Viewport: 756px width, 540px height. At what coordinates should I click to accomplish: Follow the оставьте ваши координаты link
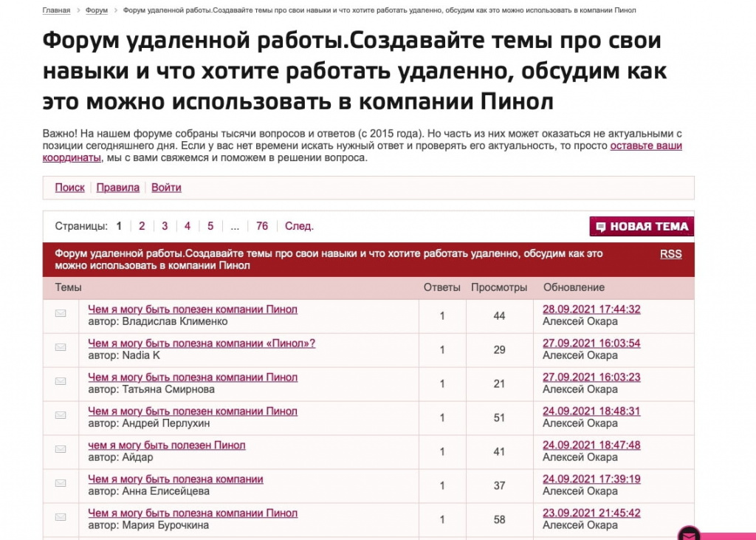point(646,146)
